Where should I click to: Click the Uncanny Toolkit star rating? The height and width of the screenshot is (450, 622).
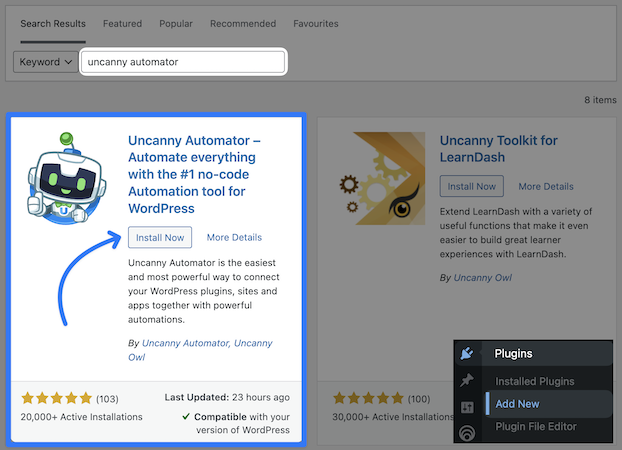pos(369,398)
